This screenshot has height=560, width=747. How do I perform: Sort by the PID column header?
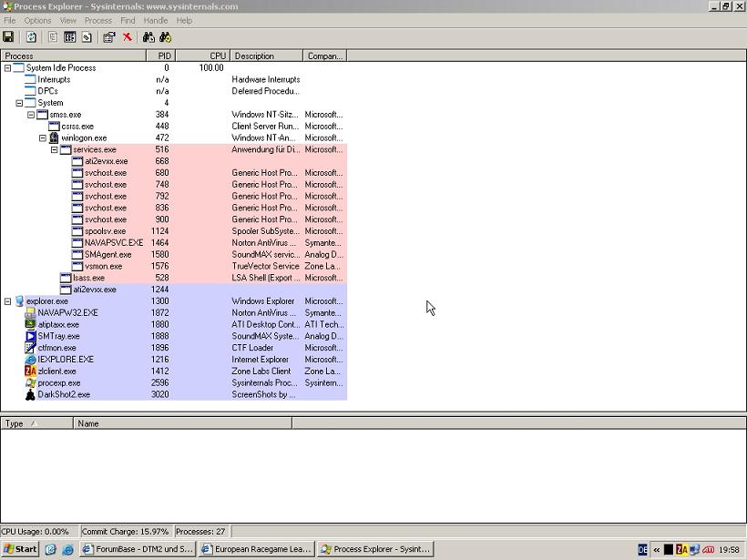coord(161,56)
